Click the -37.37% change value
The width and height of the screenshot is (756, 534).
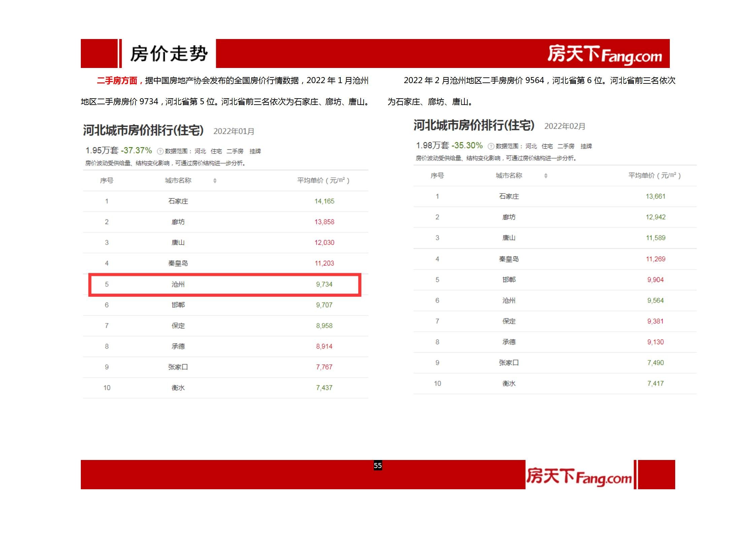point(136,150)
